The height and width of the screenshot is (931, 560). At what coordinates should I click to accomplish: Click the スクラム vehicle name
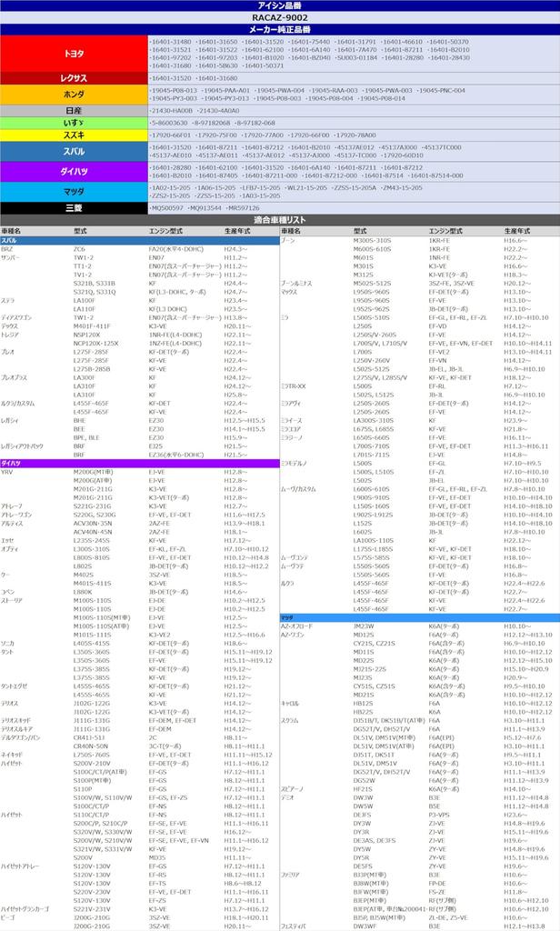coord(288,721)
